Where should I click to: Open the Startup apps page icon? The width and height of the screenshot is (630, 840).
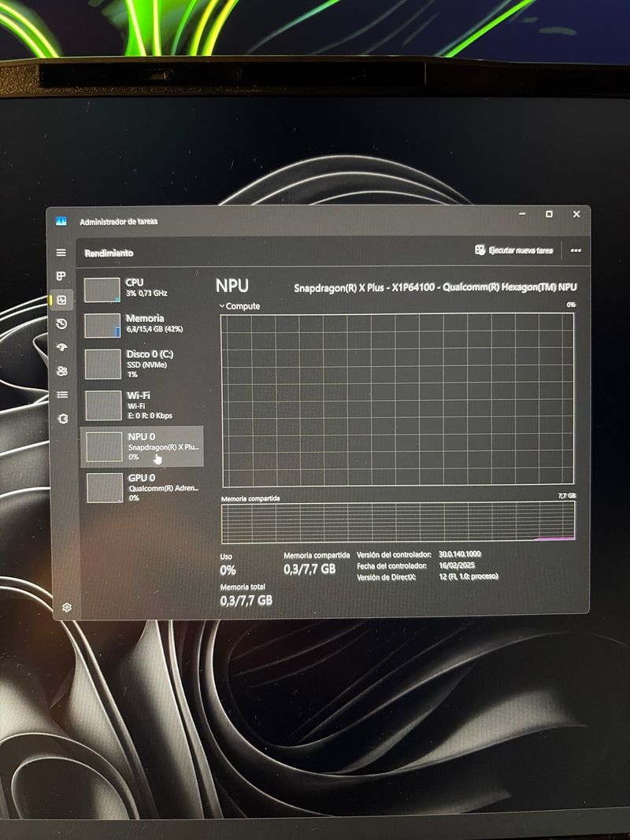coord(62,347)
